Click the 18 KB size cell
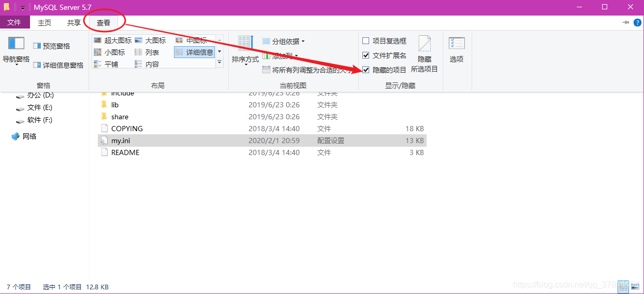This screenshot has width=644, height=294. click(x=415, y=129)
